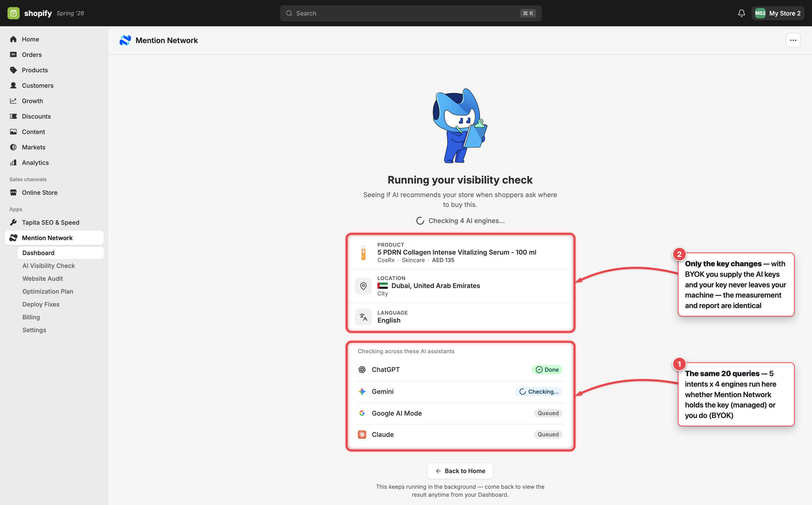Click the Apps section label
812x505 pixels.
(16, 209)
